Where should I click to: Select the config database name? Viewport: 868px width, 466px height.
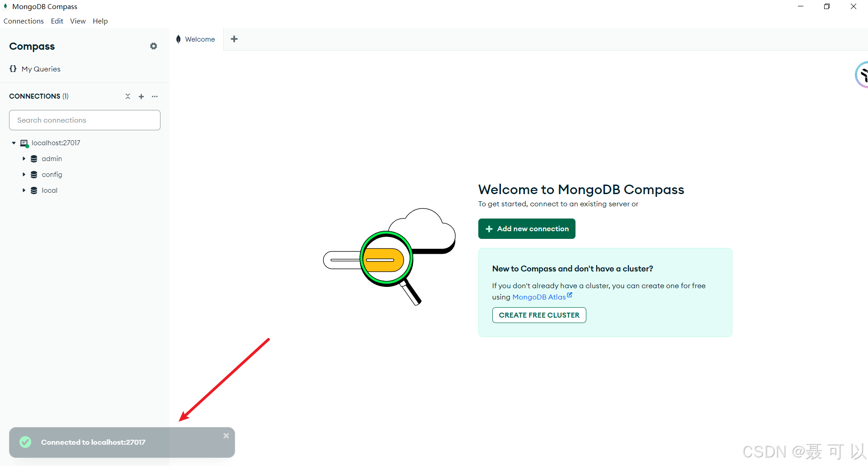pos(52,175)
